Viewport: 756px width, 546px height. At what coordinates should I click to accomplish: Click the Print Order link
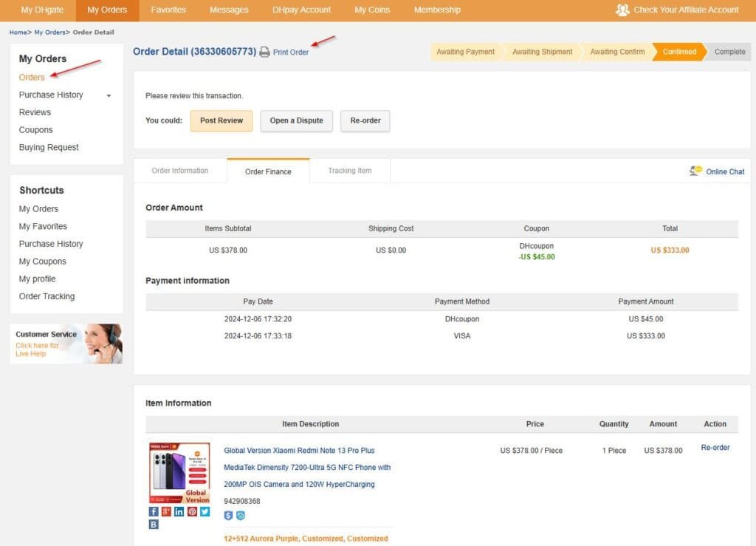click(x=291, y=52)
